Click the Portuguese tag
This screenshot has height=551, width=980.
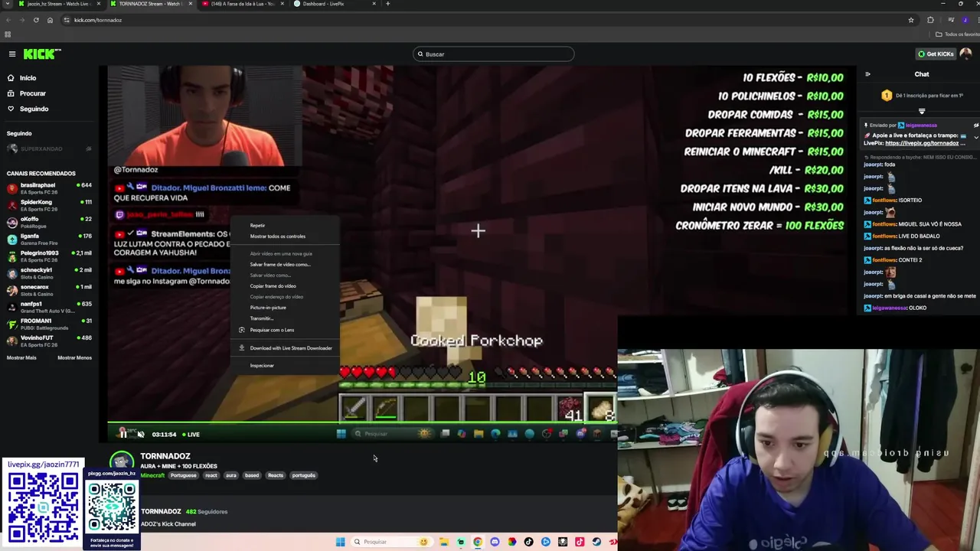coord(183,475)
